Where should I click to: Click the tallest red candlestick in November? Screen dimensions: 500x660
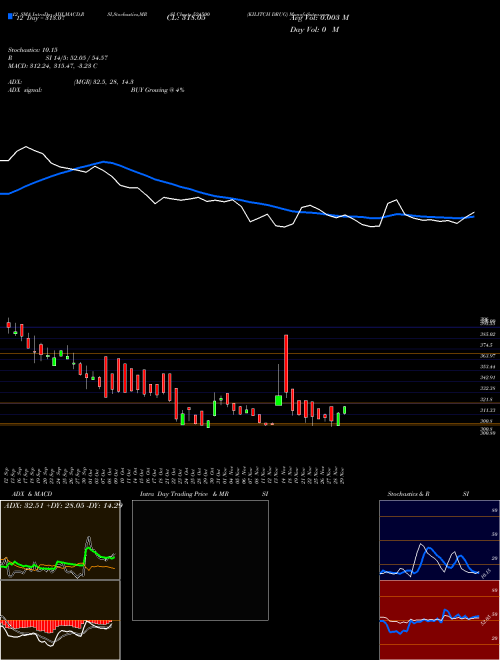click(286, 364)
